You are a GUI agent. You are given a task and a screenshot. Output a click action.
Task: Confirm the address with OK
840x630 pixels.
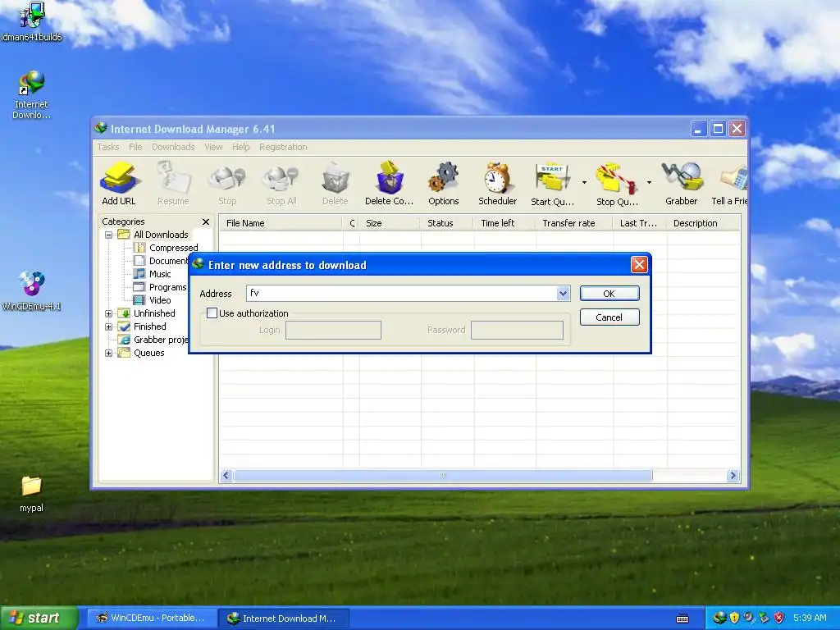point(609,294)
